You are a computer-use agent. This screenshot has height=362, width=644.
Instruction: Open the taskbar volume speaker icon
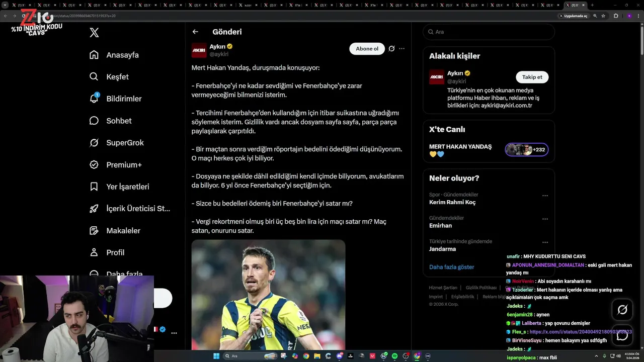pyautogui.click(x=618, y=356)
